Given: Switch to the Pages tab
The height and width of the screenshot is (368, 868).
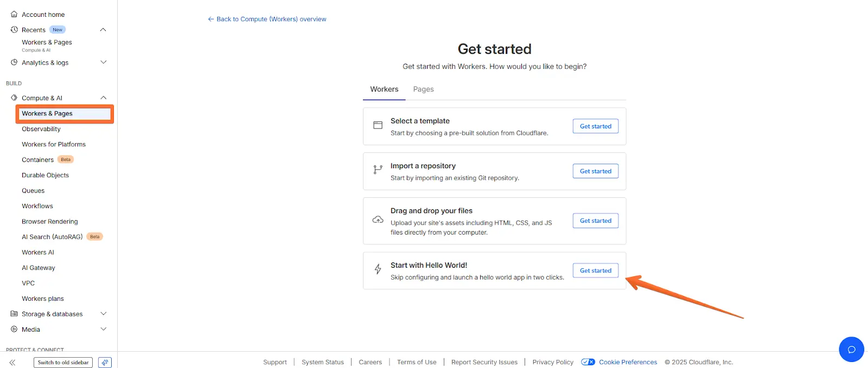Looking at the screenshot, I should pos(423,89).
